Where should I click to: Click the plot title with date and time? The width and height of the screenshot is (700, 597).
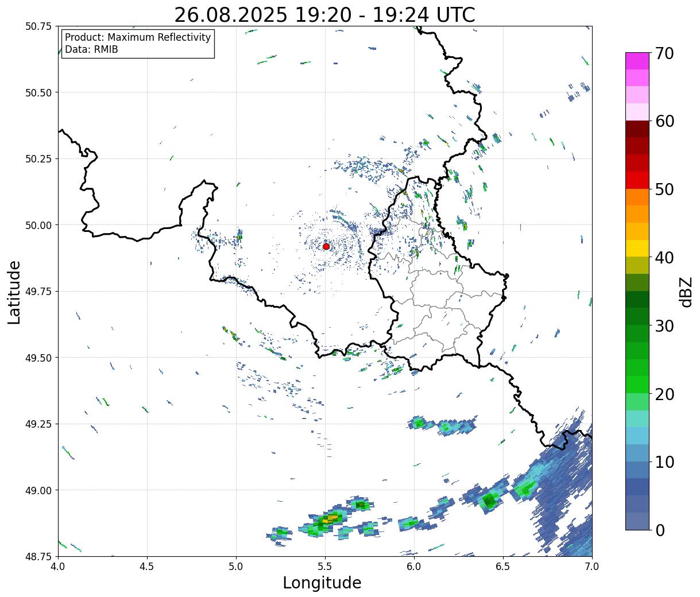point(324,15)
